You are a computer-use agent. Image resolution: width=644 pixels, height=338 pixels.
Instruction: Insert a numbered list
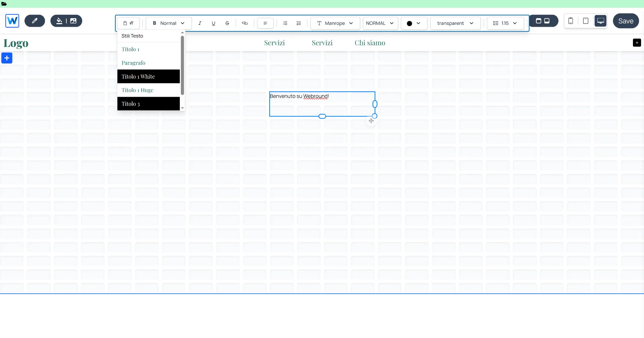click(x=299, y=23)
